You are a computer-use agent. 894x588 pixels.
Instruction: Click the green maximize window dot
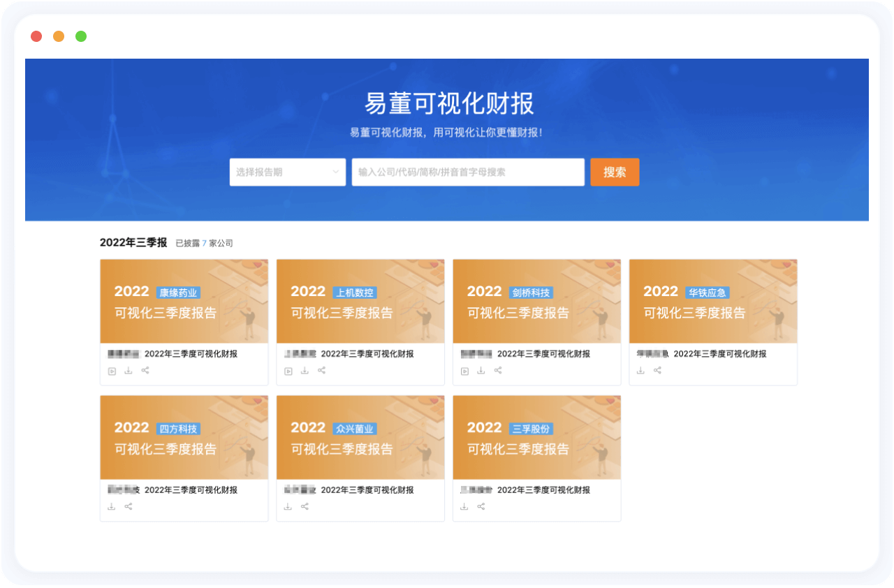pyautogui.click(x=81, y=36)
